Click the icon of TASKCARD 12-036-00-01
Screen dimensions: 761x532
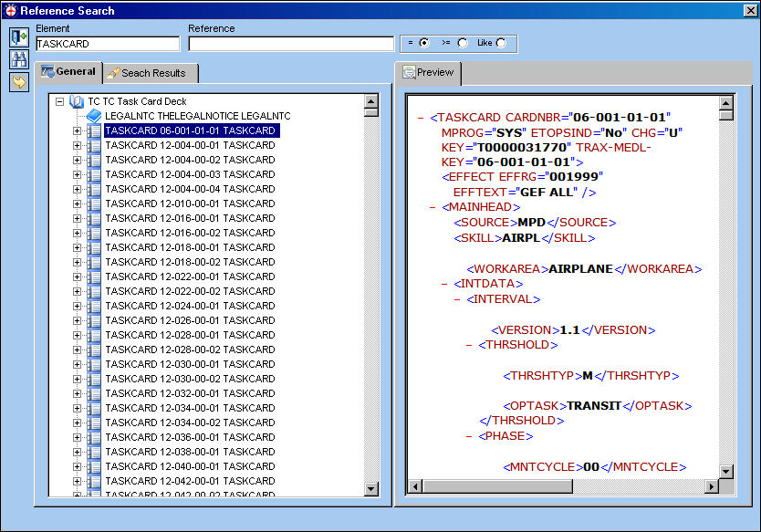94,437
